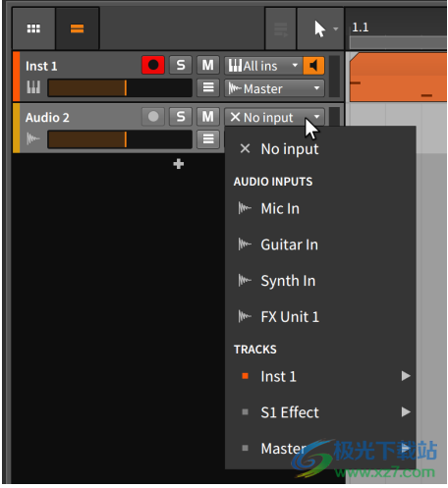
Task: Choose No input in the menu
Action: click(320, 149)
